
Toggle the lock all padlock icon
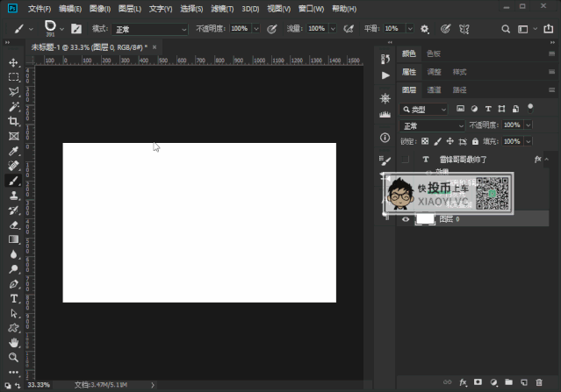click(475, 141)
